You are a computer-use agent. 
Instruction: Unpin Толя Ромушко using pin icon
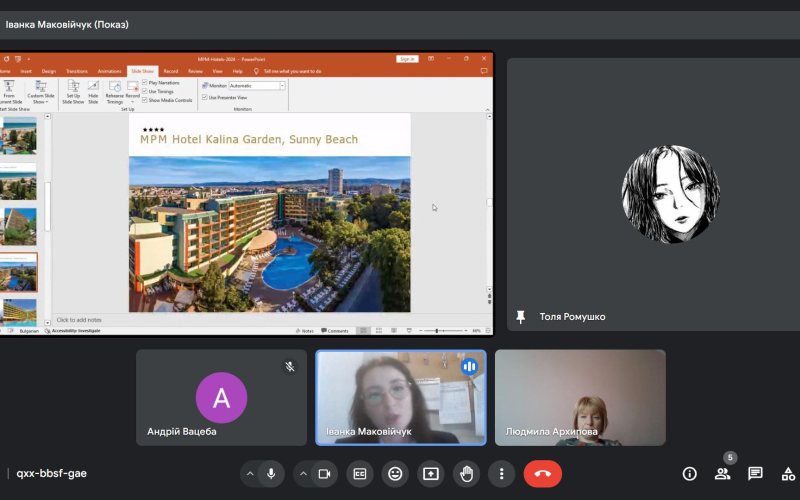520,317
